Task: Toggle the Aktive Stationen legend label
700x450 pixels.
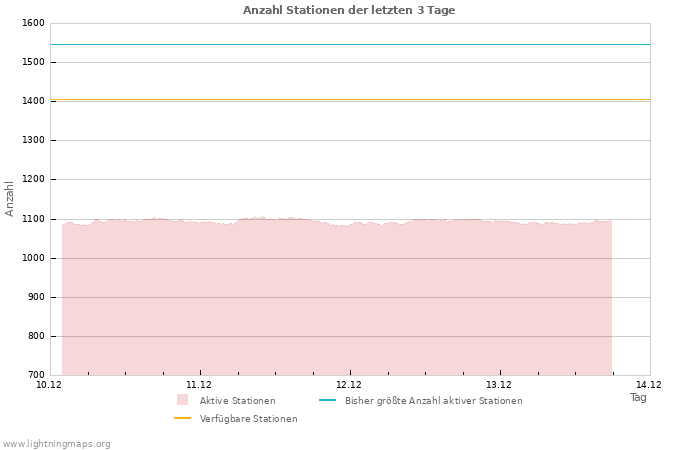Action: coord(237,401)
